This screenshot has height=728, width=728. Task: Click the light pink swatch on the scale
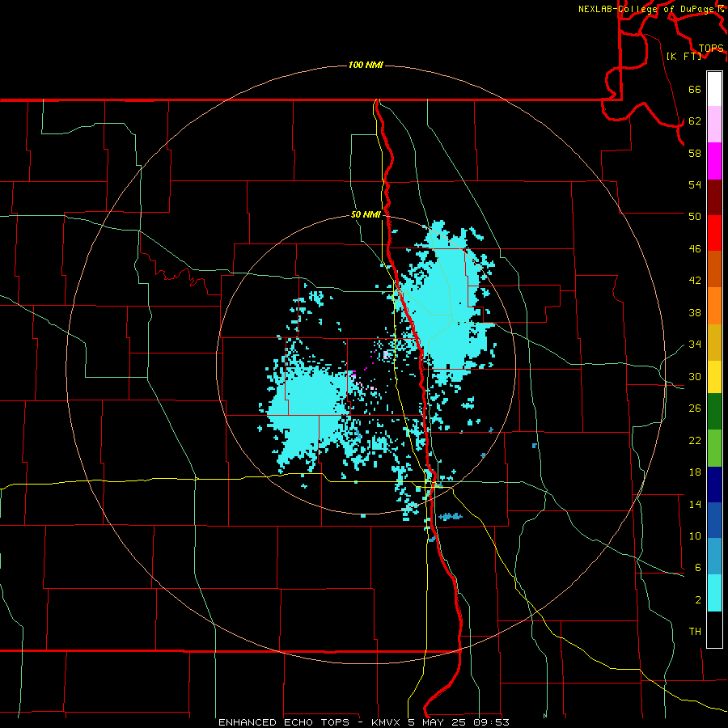pos(714,125)
